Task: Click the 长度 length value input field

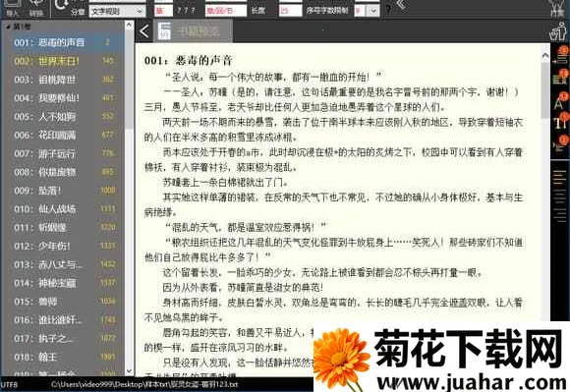Action: click(290, 11)
